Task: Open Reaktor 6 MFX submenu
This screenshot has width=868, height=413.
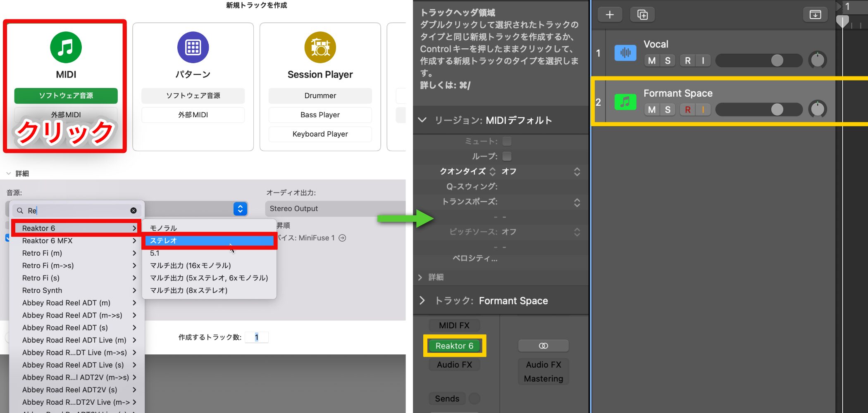Action: (x=77, y=241)
